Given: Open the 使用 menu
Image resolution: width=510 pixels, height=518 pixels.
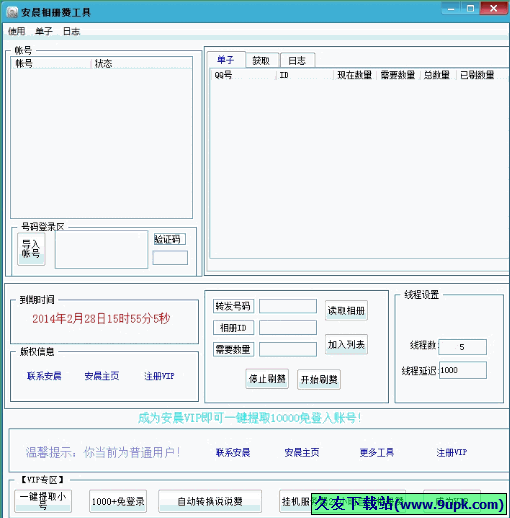Looking at the screenshot, I should [x=16, y=31].
